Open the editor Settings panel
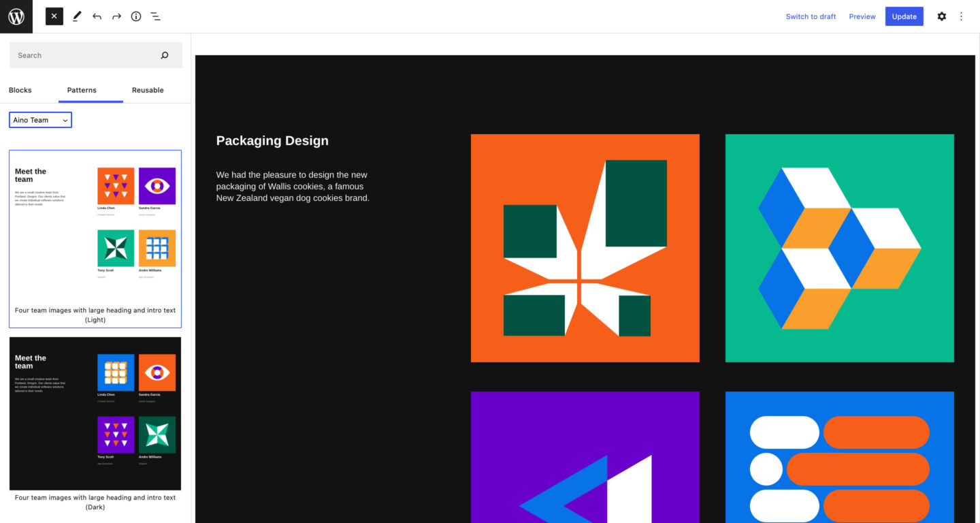 (x=941, y=16)
